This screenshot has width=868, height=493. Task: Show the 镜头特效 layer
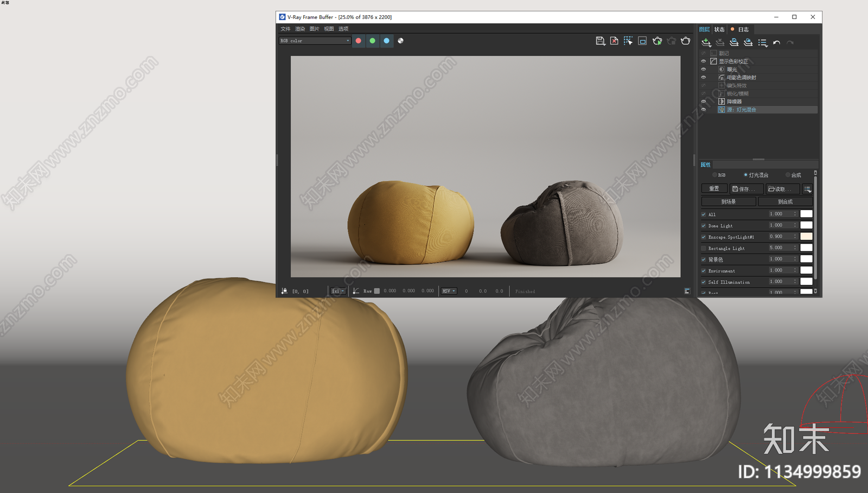(x=704, y=85)
